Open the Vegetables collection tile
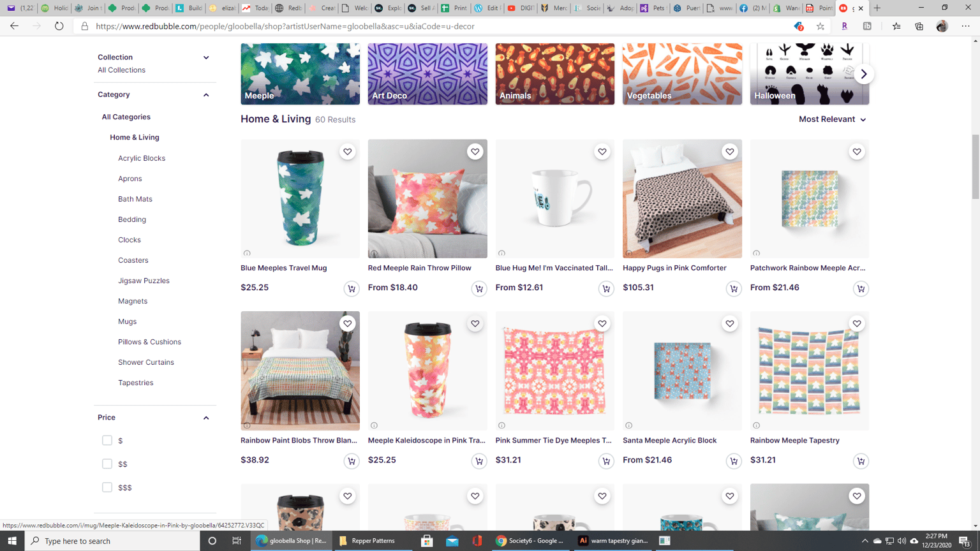Image resolution: width=980 pixels, height=551 pixels. [x=682, y=74]
